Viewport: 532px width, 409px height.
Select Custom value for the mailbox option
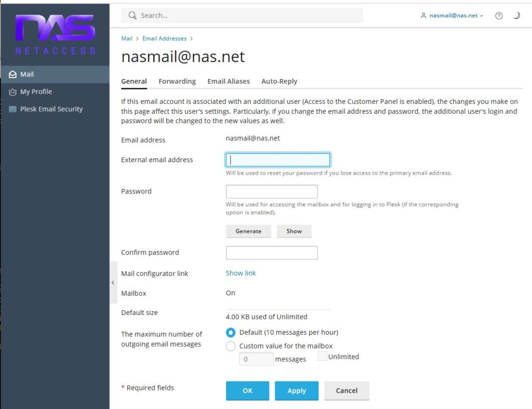(x=231, y=346)
